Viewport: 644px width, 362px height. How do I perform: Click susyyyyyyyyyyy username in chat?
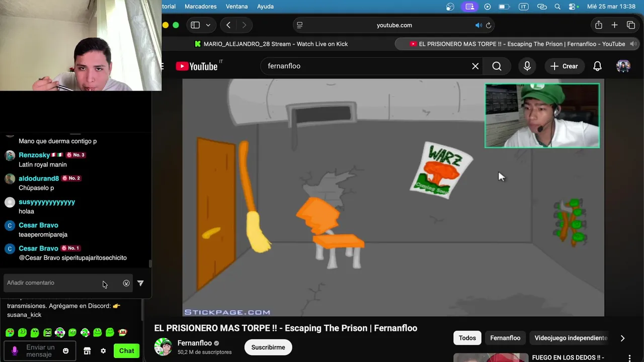pyautogui.click(x=47, y=202)
